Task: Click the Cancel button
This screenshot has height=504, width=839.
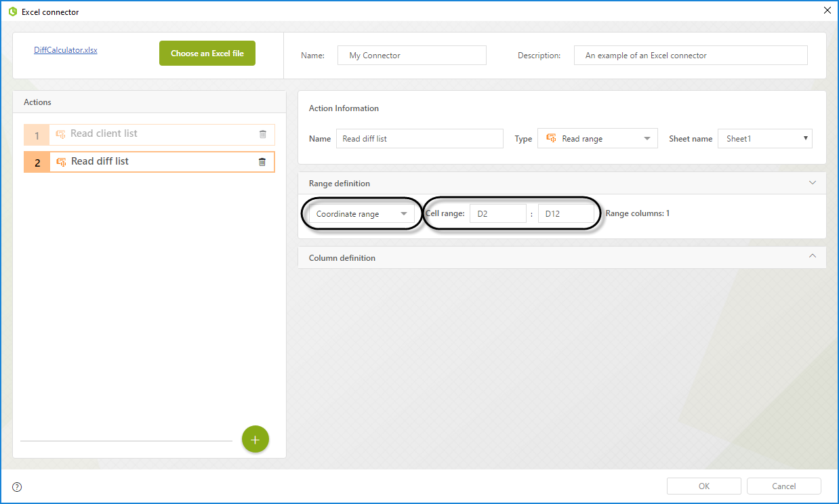Action: point(783,486)
